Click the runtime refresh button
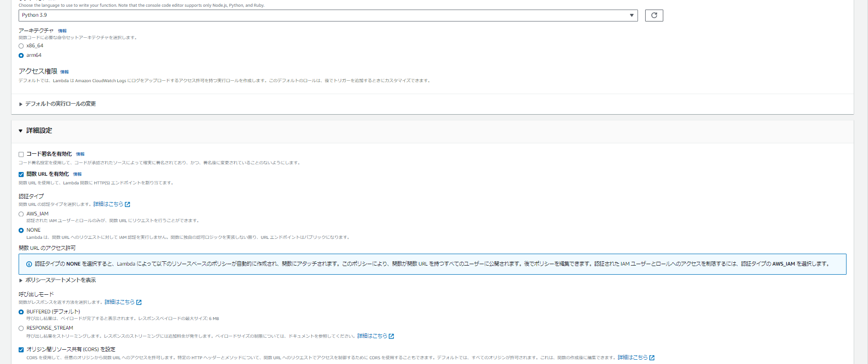Screen dimensions: 868x364 point(654,15)
